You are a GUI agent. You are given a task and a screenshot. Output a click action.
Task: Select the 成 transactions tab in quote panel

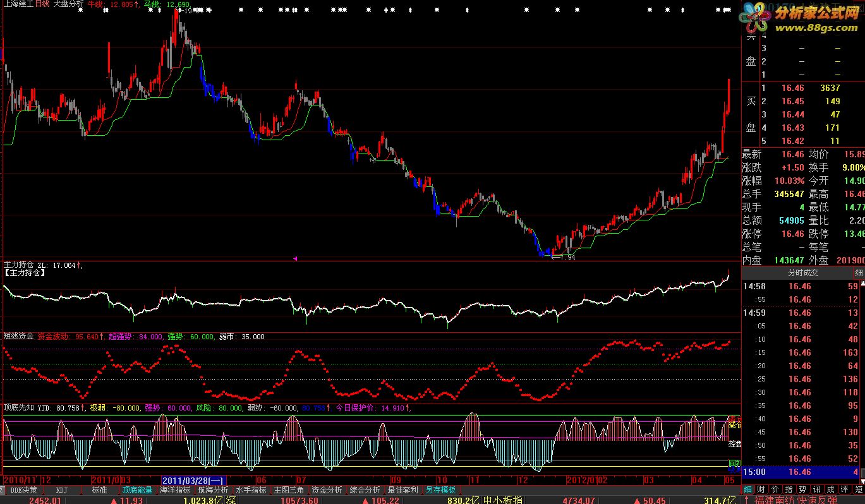(830, 489)
